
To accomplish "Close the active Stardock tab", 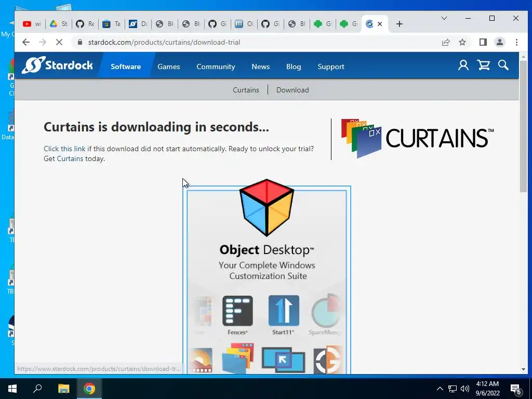I will click(x=380, y=24).
